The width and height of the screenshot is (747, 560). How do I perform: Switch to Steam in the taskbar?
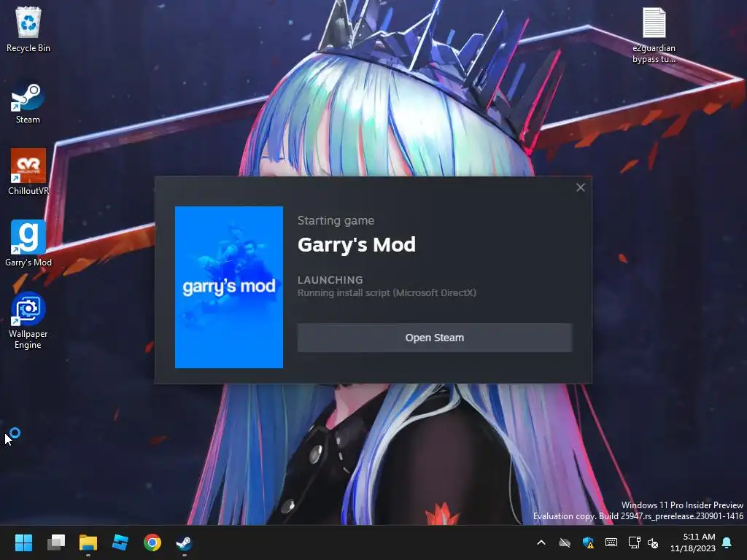[x=185, y=542]
